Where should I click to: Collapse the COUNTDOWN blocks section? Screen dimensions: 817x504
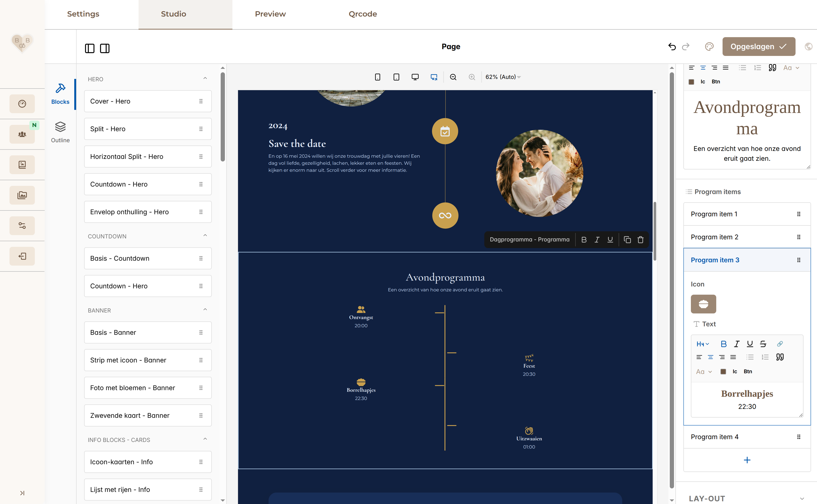(x=205, y=236)
